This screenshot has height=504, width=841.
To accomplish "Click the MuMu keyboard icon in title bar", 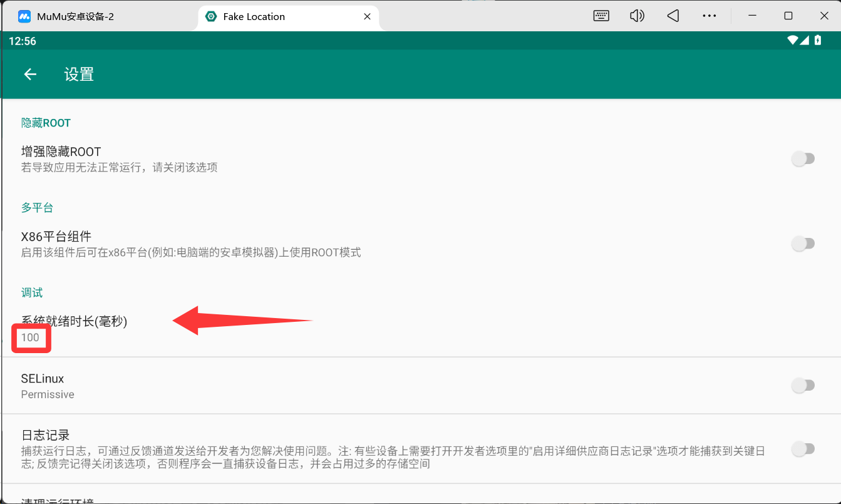I will (x=601, y=16).
